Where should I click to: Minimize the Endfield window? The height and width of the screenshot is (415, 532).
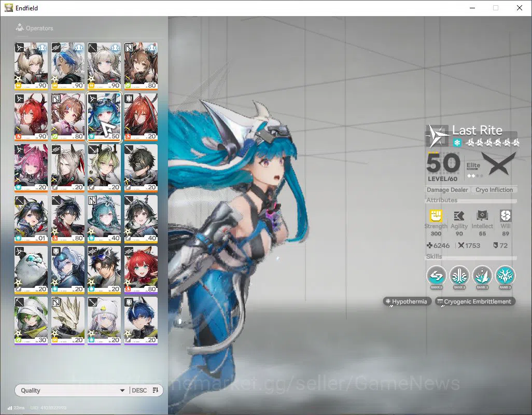[472, 8]
